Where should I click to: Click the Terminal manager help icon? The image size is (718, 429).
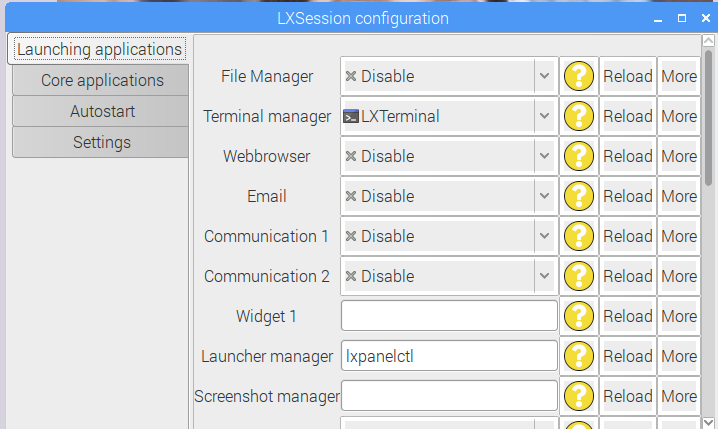pos(579,116)
